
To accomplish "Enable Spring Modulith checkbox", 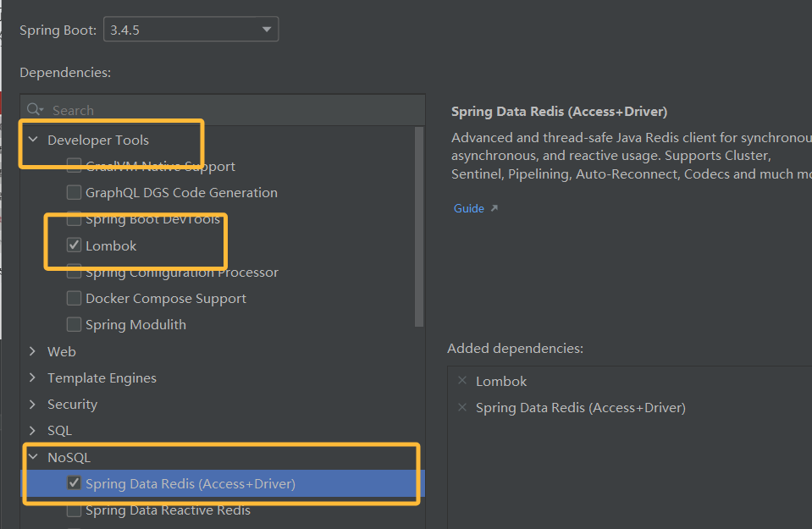I will click(x=74, y=324).
